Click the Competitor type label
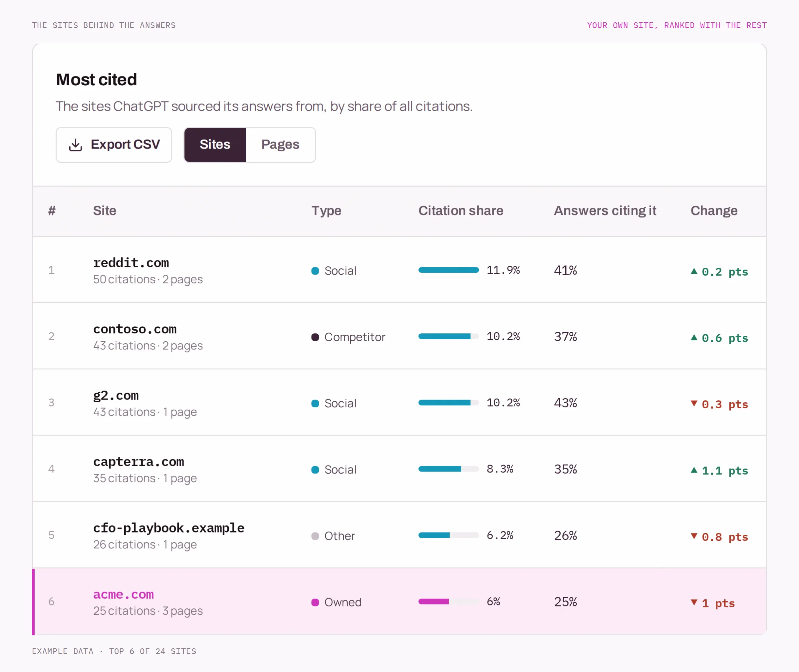Viewport: 799px width, 672px height. 355,337
